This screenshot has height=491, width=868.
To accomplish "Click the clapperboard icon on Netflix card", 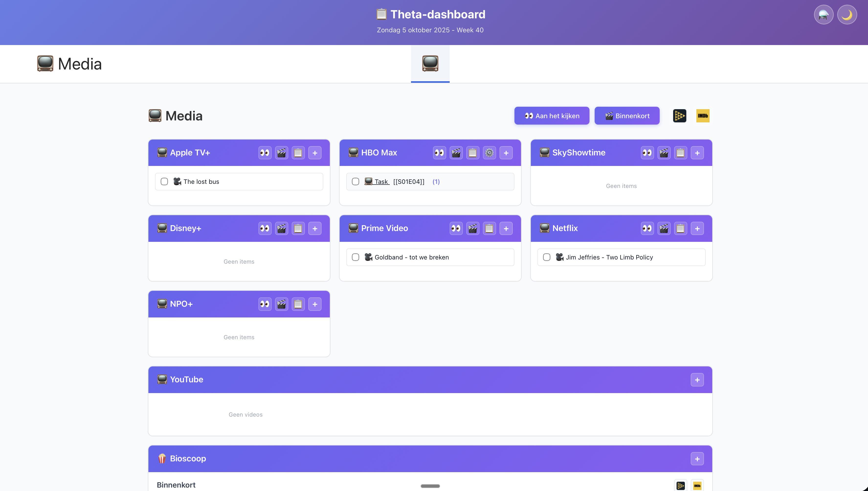I will pos(664,228).
